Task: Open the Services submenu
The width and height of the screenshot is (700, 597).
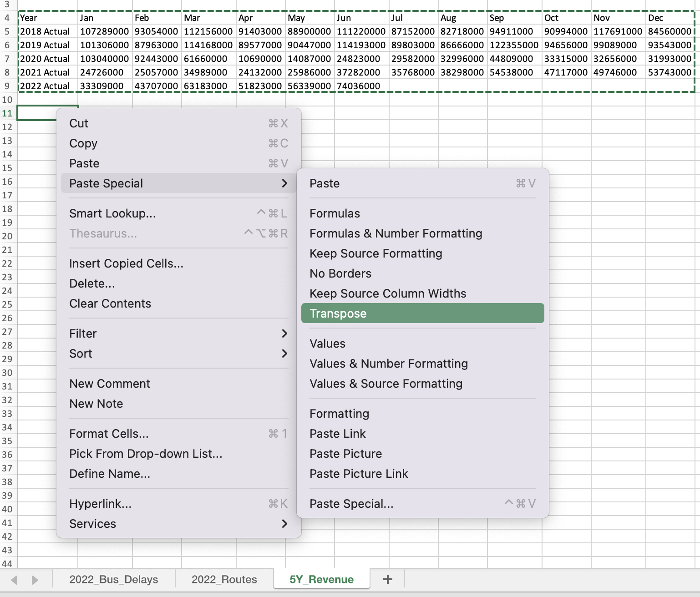Action: coord(178,523)
